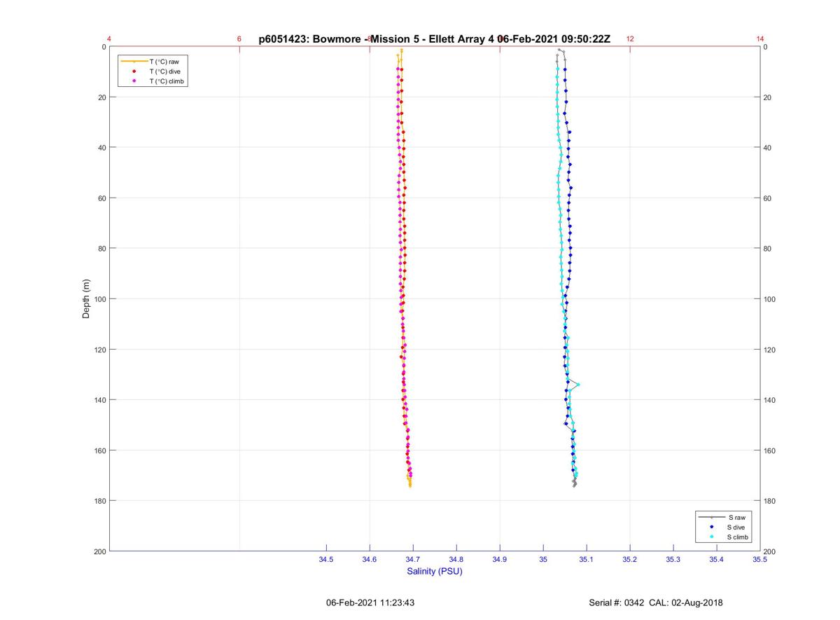Click the 34.5 salinity tick label
This screenshot has height=620, width=840.
coord(326,560)
